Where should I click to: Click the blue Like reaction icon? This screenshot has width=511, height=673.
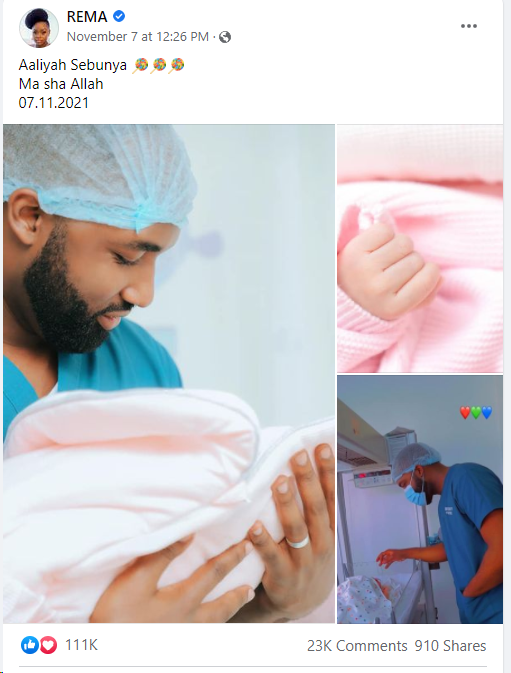pos(30,645)
